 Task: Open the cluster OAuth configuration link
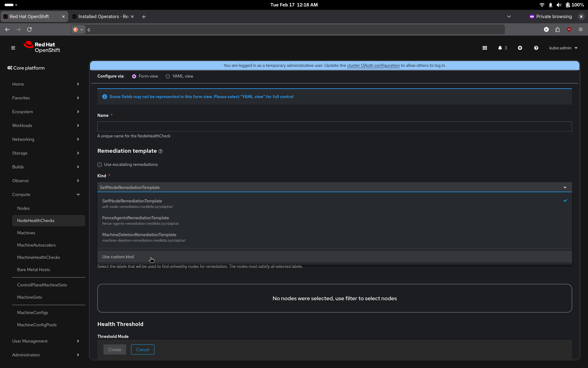(x=373, y=65)
